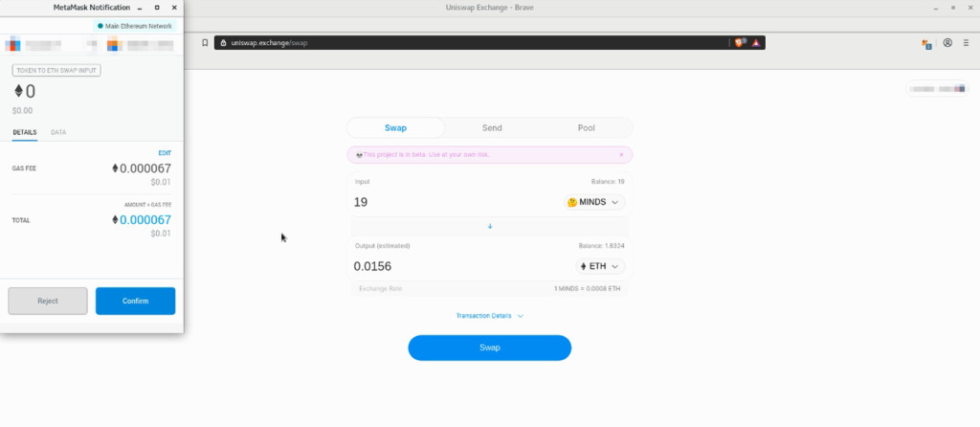Screen dimensions: 980x427
Task: Open the ETH output token dropdown
Action: tap(600, 266)
